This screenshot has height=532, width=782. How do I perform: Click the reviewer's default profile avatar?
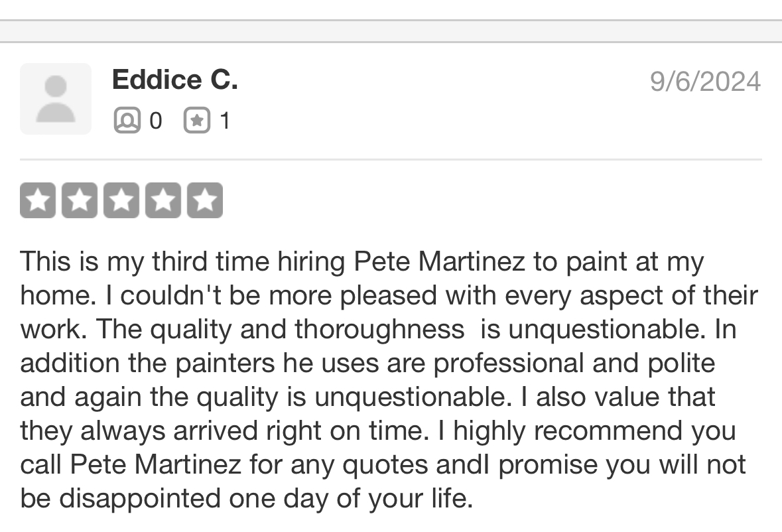(x=56, y=99)
